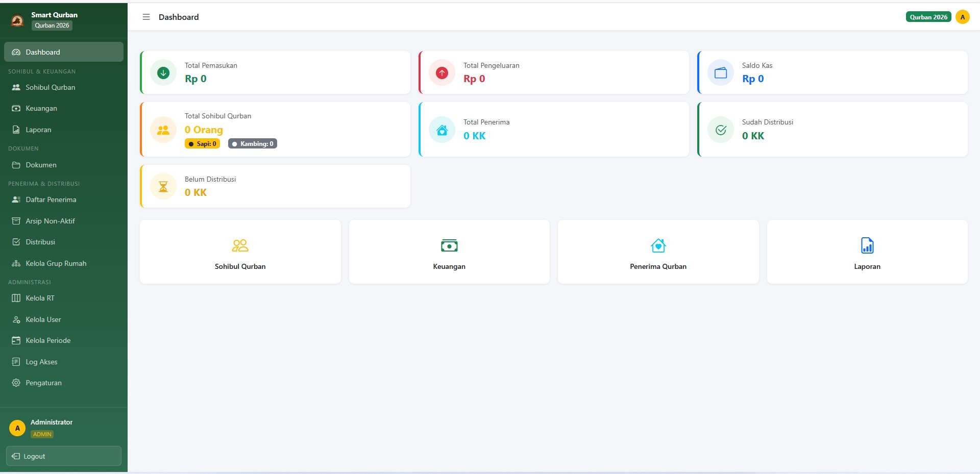This screenshot has width=980, height=474.
Task: Click the Kelola RT map icon
Action: (x=16, y=298)
